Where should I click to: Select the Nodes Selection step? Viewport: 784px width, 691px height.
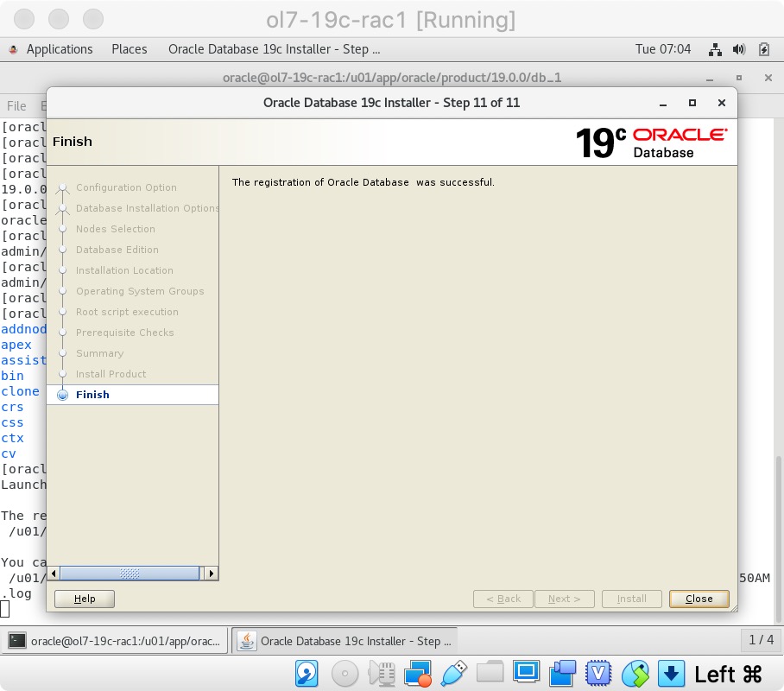[116, 229]
